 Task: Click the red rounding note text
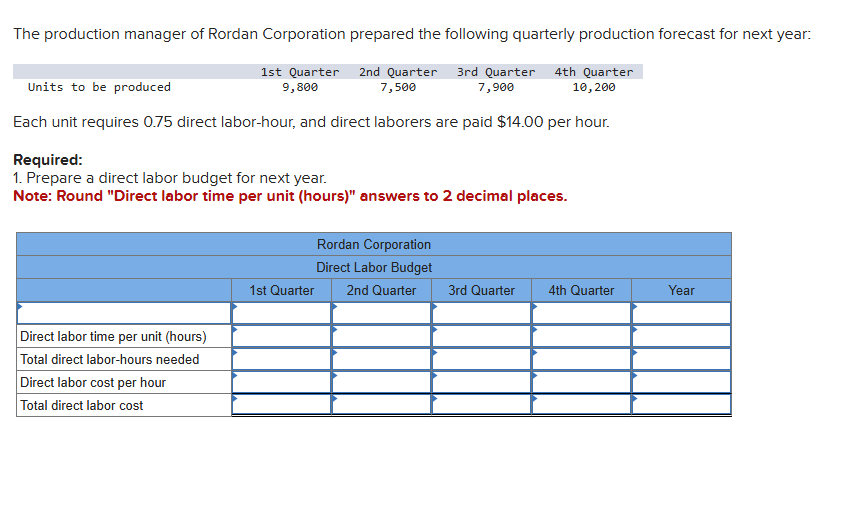pyautogui.click(x=290, y=196)
